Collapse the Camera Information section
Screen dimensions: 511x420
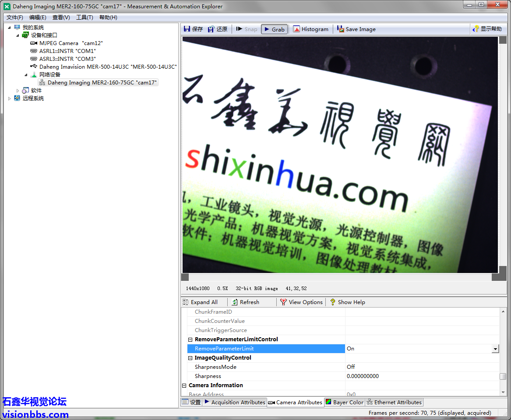coord(184,385)
